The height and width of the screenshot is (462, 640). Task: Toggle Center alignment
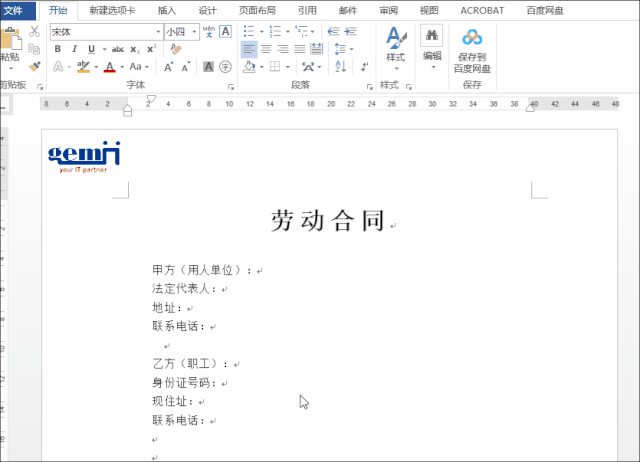266,49
